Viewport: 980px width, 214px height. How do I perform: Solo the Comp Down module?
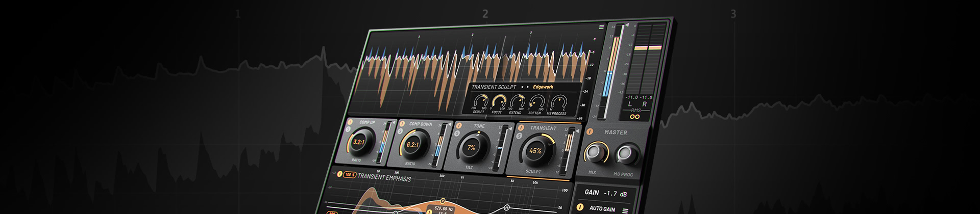click(x=401, y=131)
